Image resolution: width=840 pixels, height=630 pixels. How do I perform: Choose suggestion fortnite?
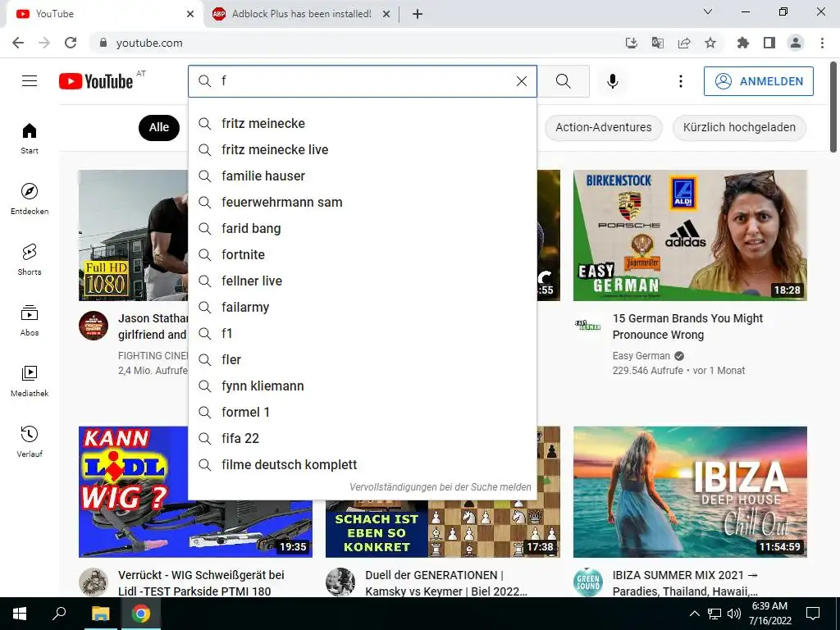tap(363, 254)
